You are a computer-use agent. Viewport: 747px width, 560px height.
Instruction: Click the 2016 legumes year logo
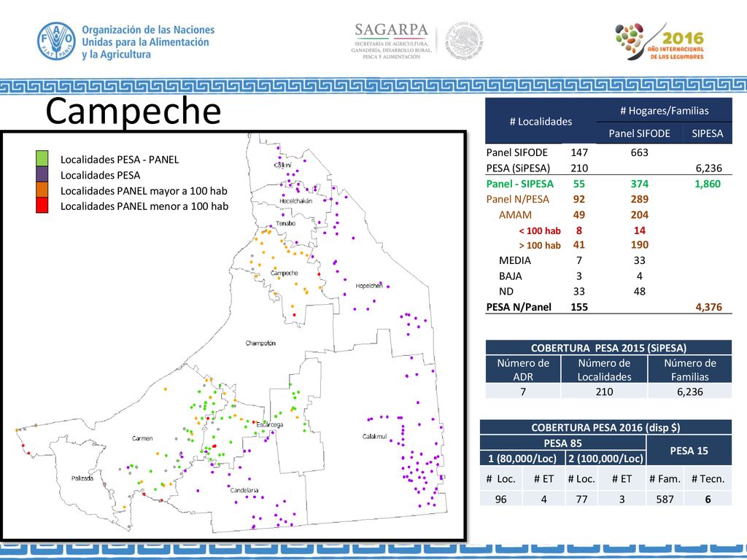[x=659, y=42]
